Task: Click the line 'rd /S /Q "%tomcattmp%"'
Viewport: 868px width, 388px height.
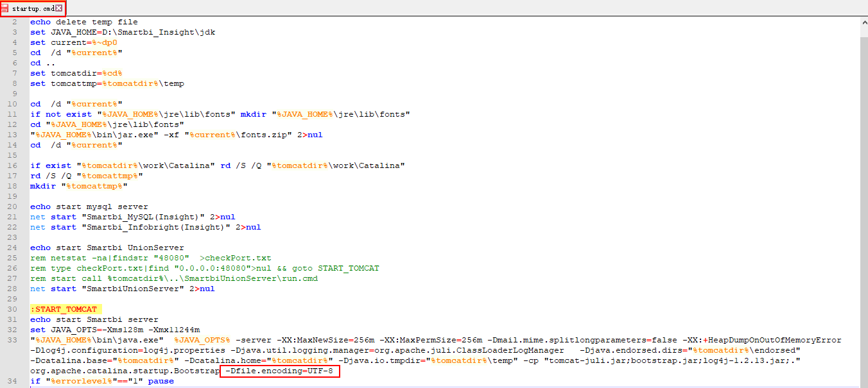Action: pos(87,176)
